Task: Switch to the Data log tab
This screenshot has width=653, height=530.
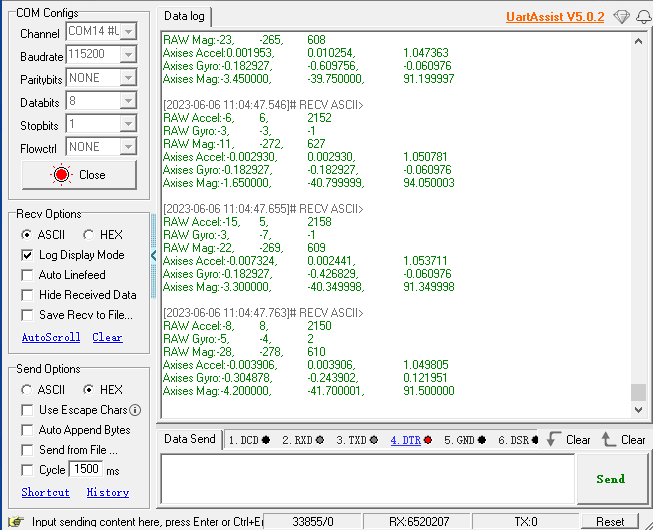Action: click(x=184, y=16)
